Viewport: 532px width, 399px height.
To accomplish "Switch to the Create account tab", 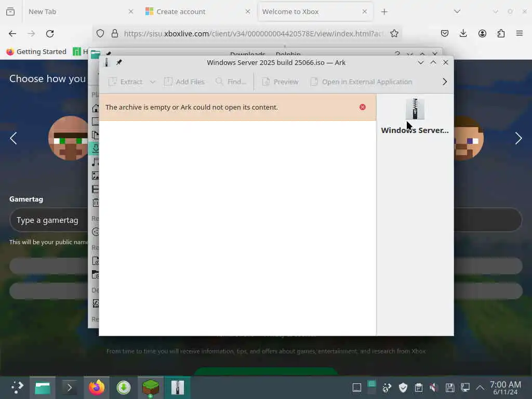I will point(197,11).
